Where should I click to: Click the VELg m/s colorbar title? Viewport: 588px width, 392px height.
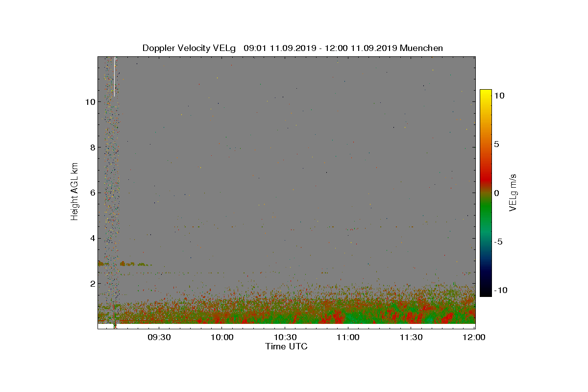click(x=514, y=192)
